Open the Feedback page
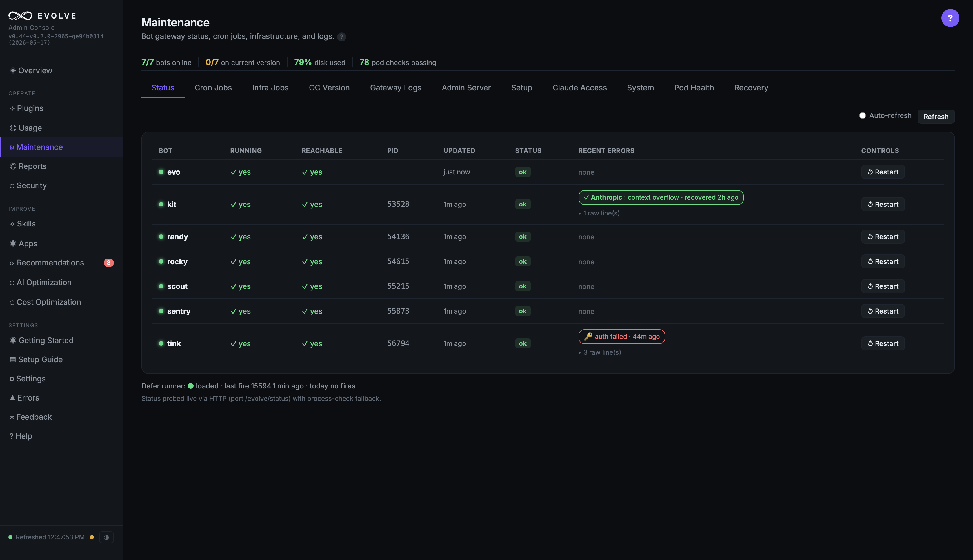 point(61,417)
